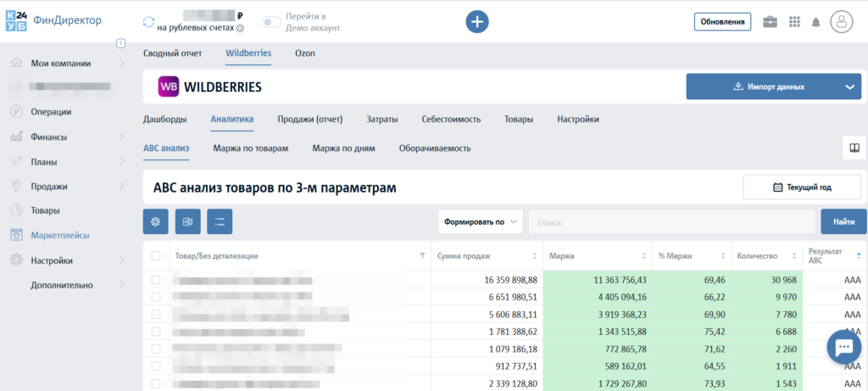The width and height of the screenshot is (868, 391).
Task: Click the Обновления button
Action: click(722, 22)
